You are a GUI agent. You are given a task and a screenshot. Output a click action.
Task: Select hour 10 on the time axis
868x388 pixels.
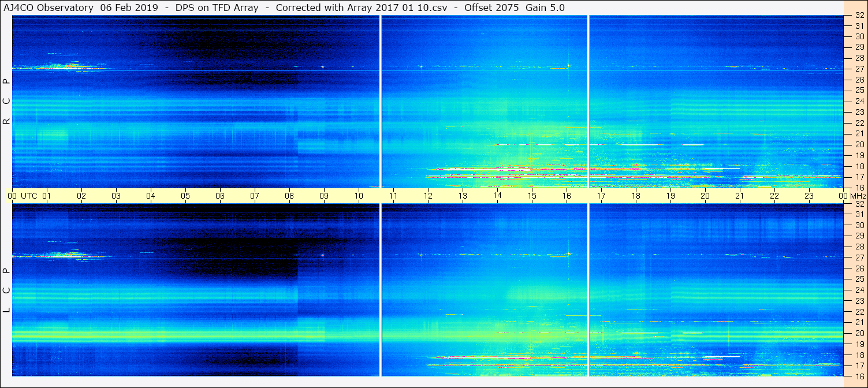tap(359, 196)
